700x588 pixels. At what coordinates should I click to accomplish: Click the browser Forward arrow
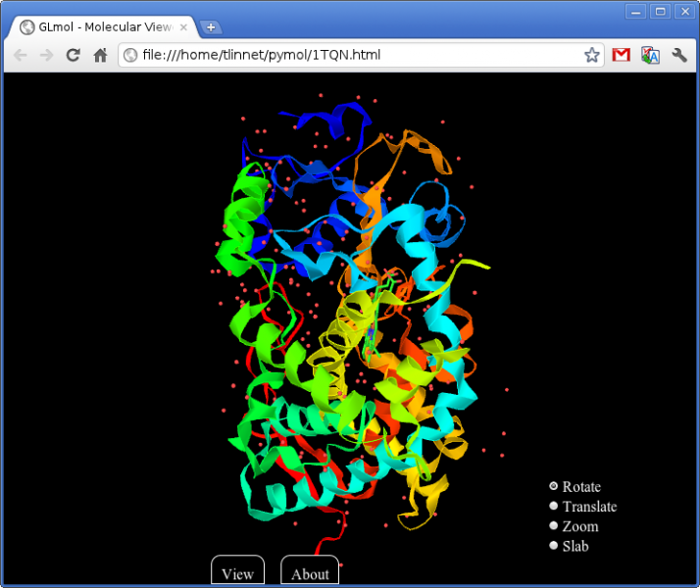coord(46,55)
